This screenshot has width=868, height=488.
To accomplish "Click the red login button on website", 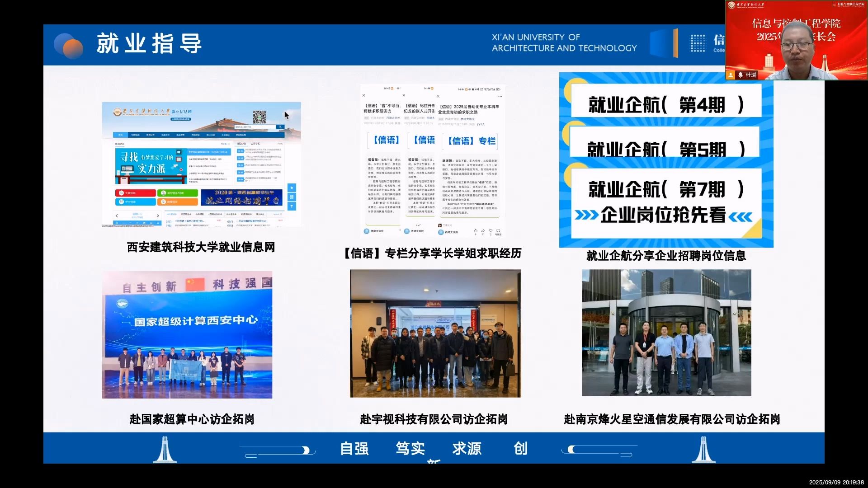I will click(135, 193).
